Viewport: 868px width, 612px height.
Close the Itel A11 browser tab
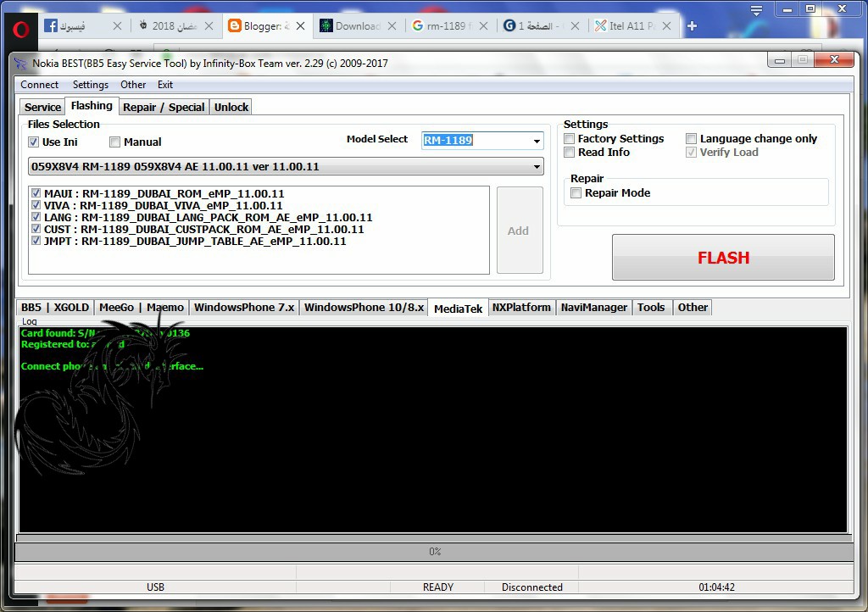(666, 26)
